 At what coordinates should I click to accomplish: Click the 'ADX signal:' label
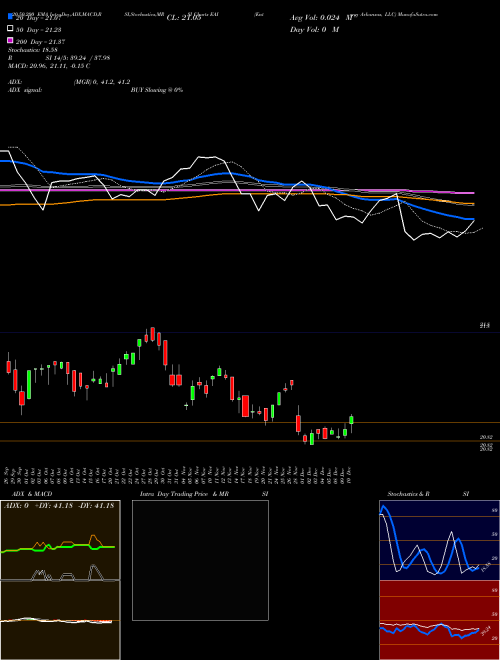(x=25, y=90)
